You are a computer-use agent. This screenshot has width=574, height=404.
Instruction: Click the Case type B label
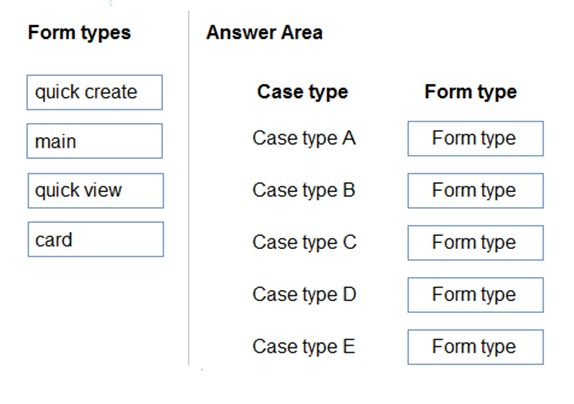(x=304, y=191)
